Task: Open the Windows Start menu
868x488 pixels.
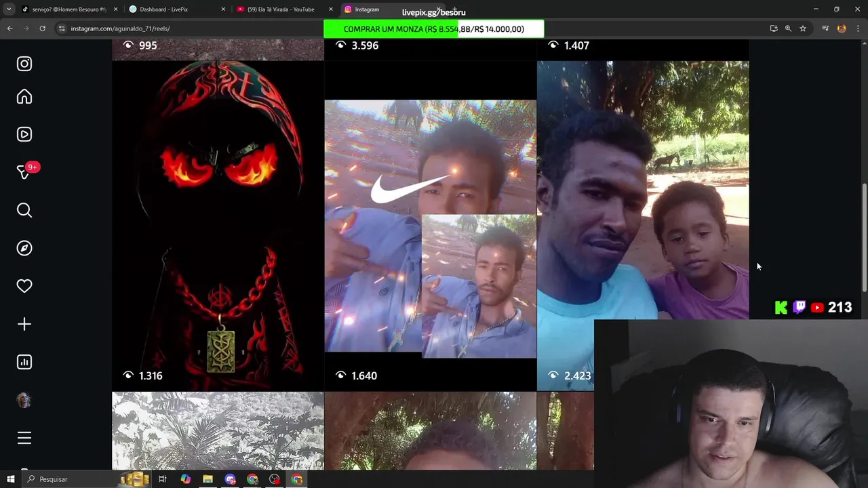Action: pyautogui.click(x=10, y=479)
